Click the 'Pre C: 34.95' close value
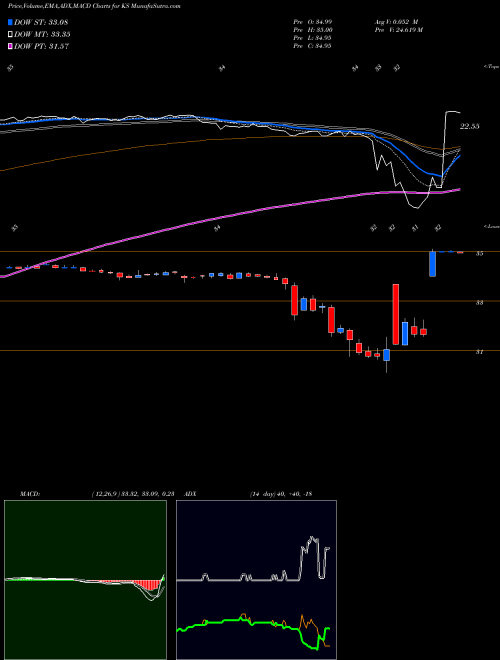500x660 pixels. tap(312, 46)
